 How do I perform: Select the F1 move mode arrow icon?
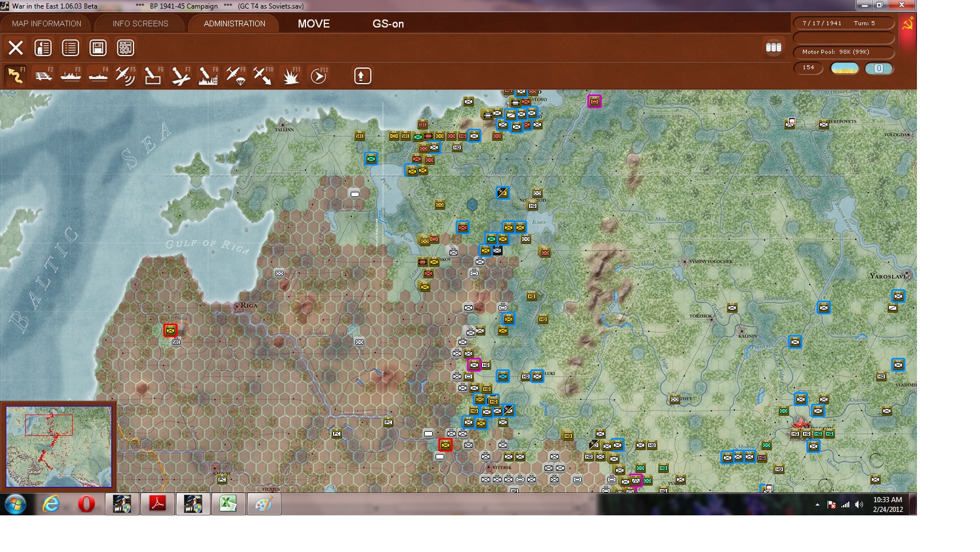(15, 76)
